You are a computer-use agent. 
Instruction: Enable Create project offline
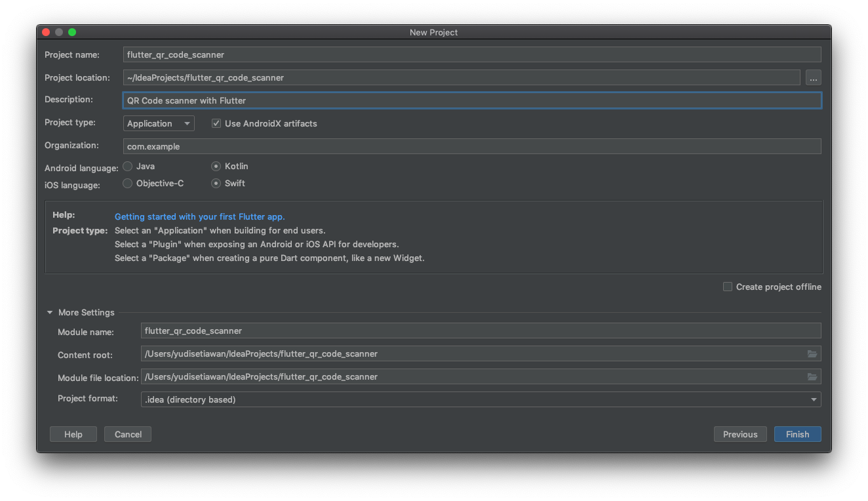pos(727,287)
